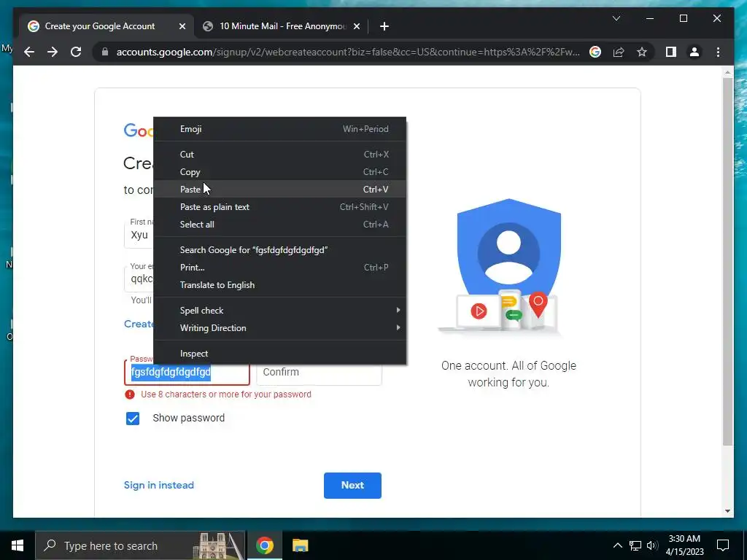Choose Paste from the context menu
The width and height of the screenshot is (747, 560).
click(x=279, y=190)
